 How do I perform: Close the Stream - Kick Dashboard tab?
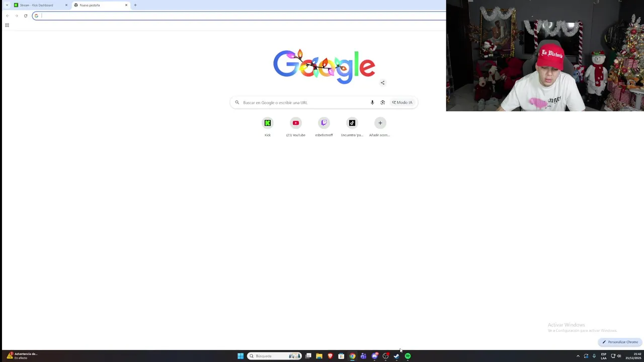tap(66, 5)
